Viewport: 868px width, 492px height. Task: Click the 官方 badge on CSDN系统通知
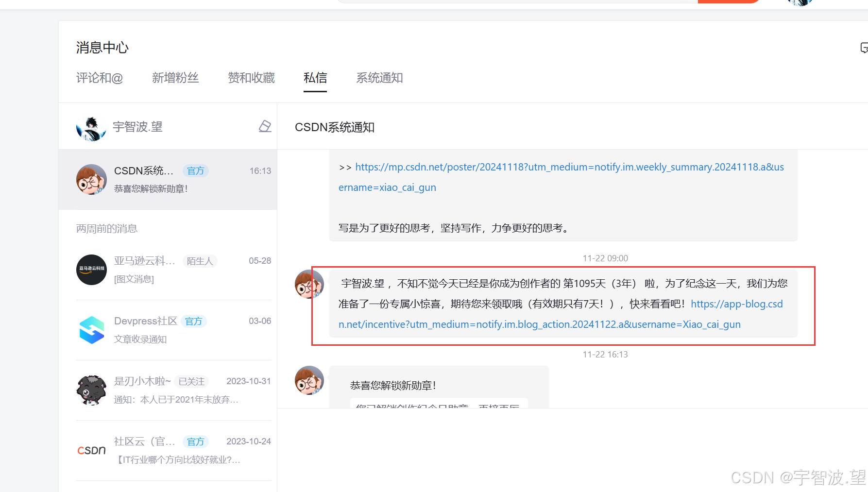tap(195, 171)
